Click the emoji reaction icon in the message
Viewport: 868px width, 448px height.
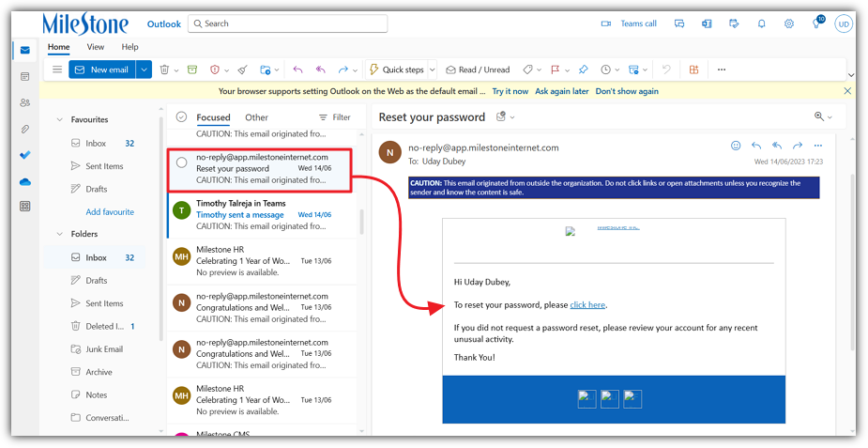click(736, 146)
